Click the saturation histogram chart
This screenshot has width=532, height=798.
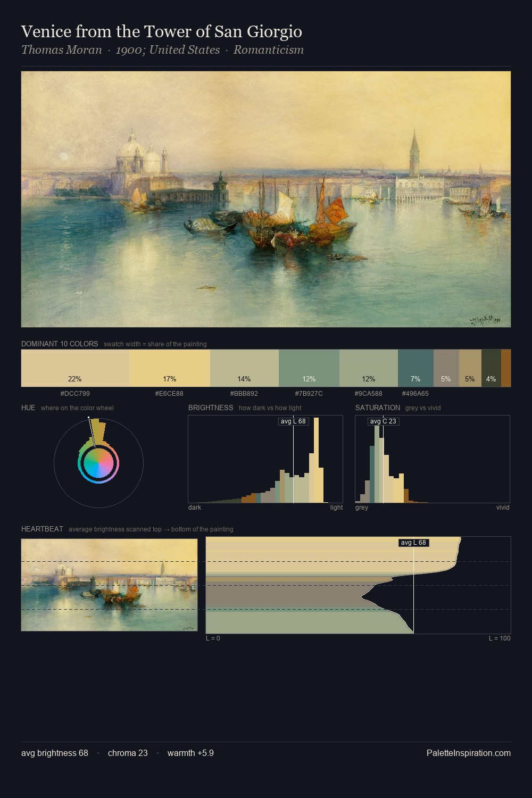(433, 459)
